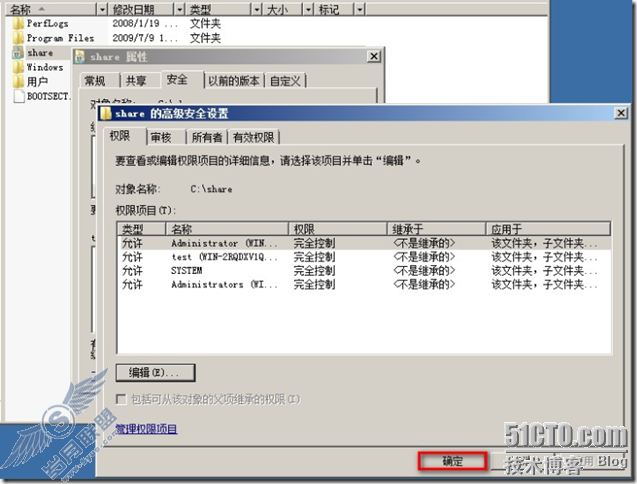The height and width of the screenshot is (484, 637).
Task: Click the 用户 folder icon
Action: [17, 82]
